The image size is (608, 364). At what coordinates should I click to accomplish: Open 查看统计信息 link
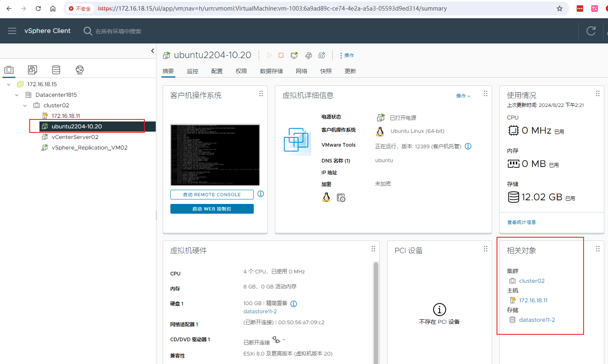[x=521, y=222]
